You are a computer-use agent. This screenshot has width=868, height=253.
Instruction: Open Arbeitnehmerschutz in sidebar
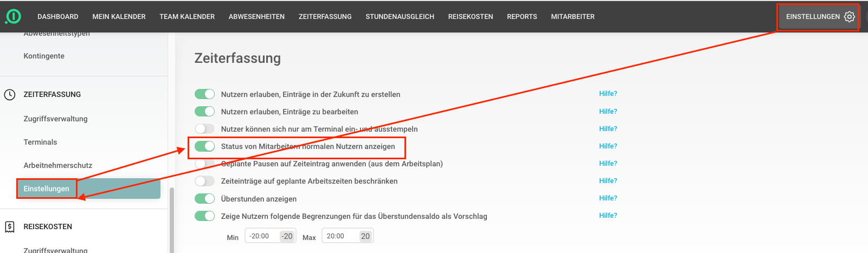click(x=57, y=165)
